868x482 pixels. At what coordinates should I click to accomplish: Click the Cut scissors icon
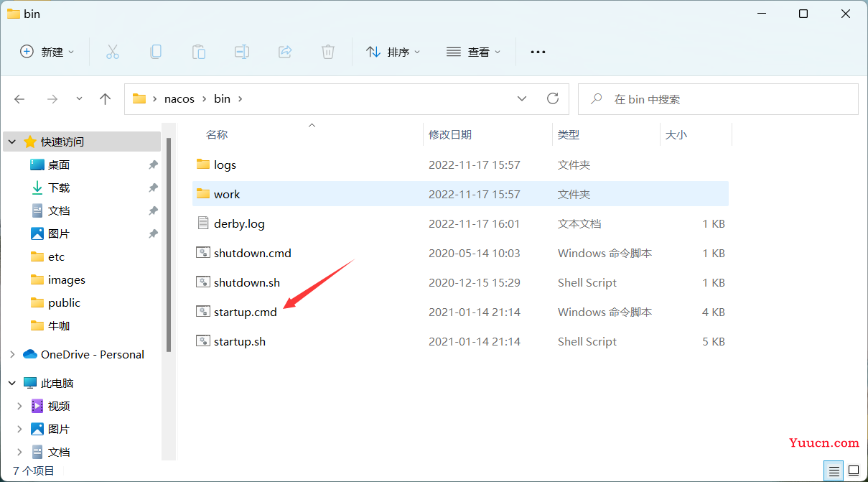[x=113, y=52]
